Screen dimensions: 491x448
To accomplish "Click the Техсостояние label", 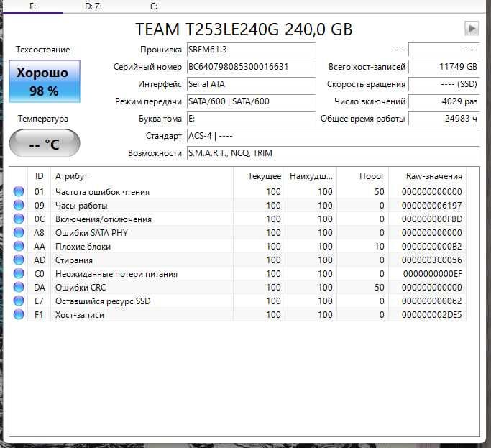I will tap(43, 50).
